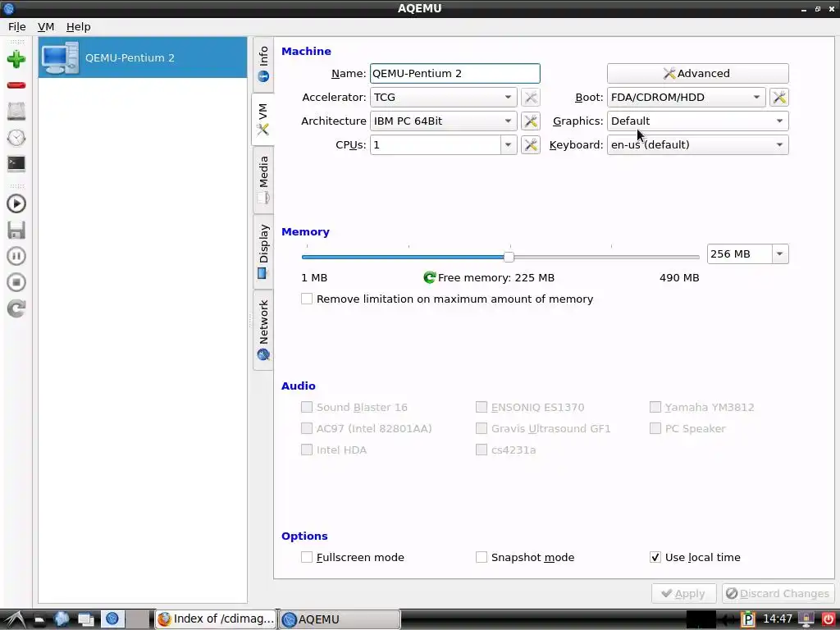Open CPU settings tool icon
Screen dimensions: 840x630
click(x=531, y=144)
